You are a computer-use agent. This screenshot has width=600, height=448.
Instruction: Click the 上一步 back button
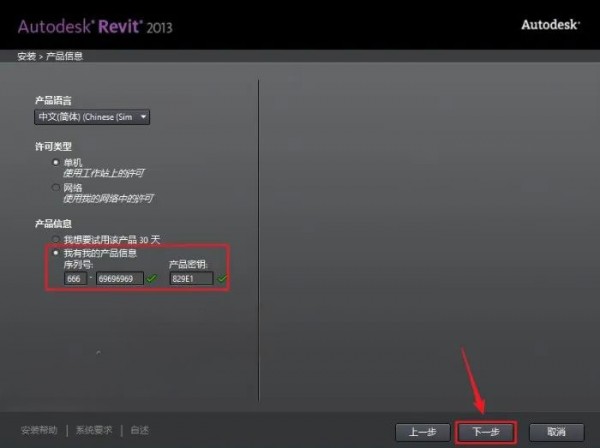click(x=422, y=432)
